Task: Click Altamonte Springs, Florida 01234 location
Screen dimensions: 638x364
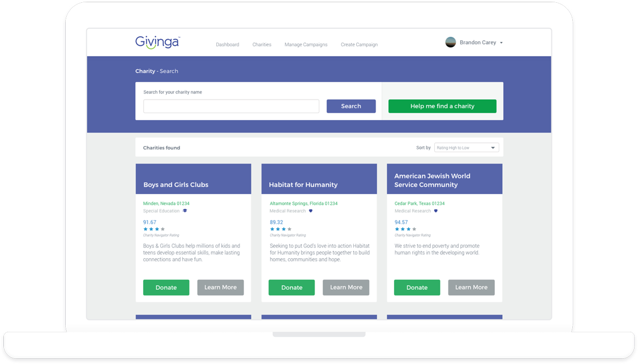Action: (x=303, y=203)
